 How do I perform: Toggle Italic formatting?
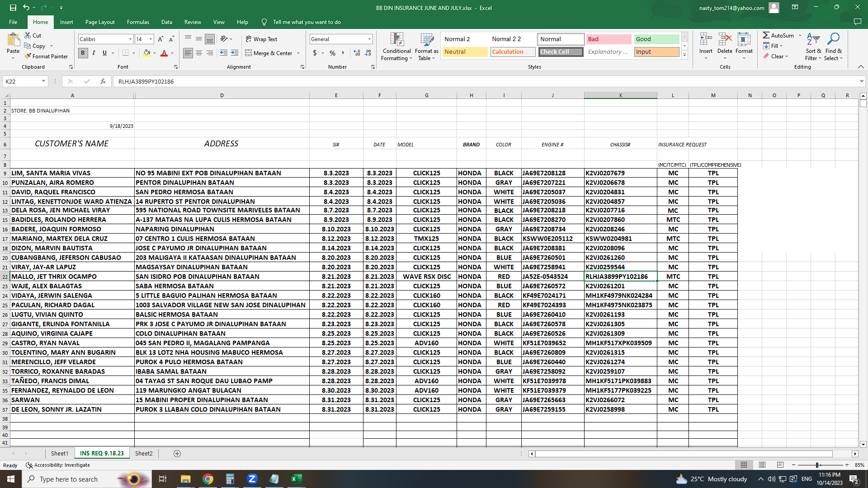coord(94,53)
